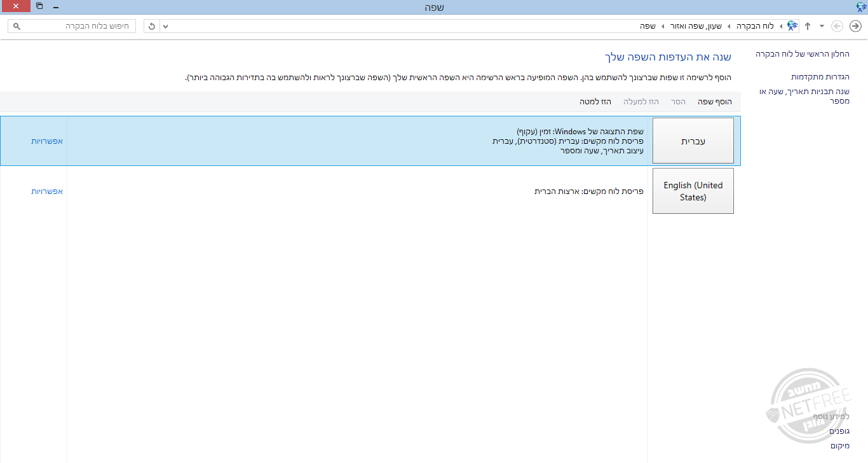This screenshot has height=463, width=868.
Task: Click the text 'עיצוב תאריך, שעה ומספר'
Action: tap(602, 151)
